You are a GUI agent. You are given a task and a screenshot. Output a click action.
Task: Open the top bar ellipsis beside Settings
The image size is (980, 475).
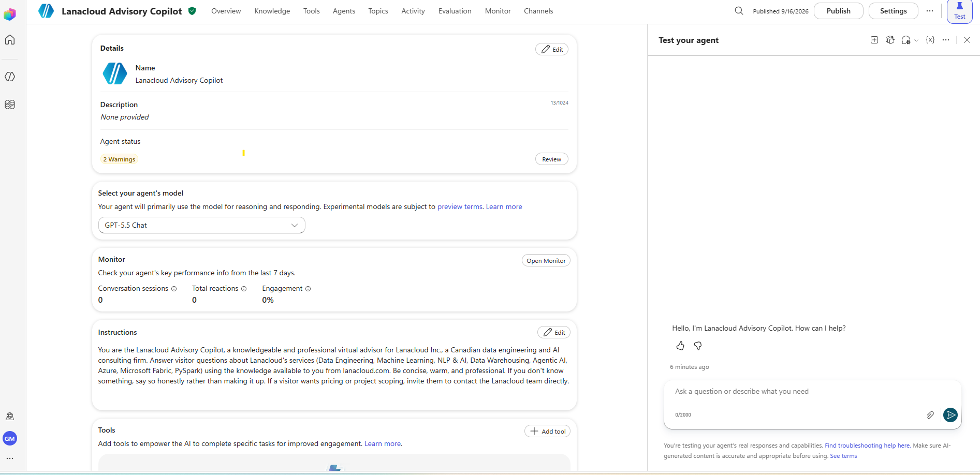(930, 11)
